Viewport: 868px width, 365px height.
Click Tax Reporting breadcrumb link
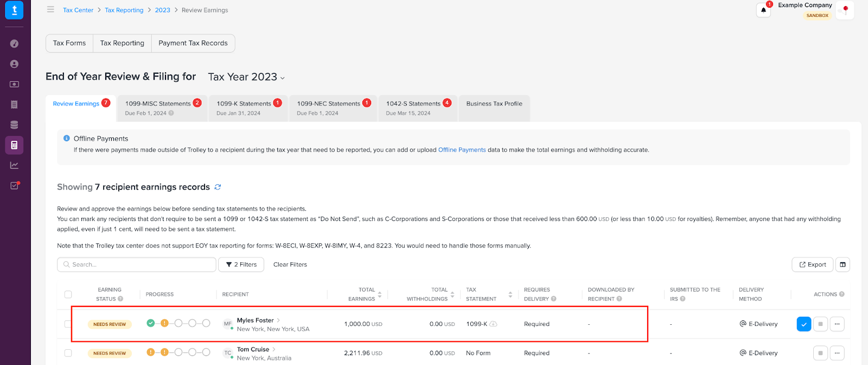tap(124, 10)
